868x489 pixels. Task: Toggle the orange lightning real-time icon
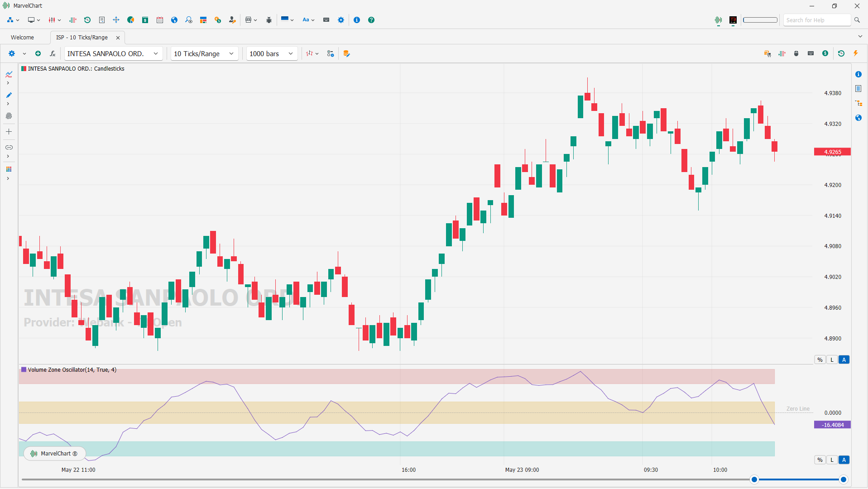click(x=856, y=53)
